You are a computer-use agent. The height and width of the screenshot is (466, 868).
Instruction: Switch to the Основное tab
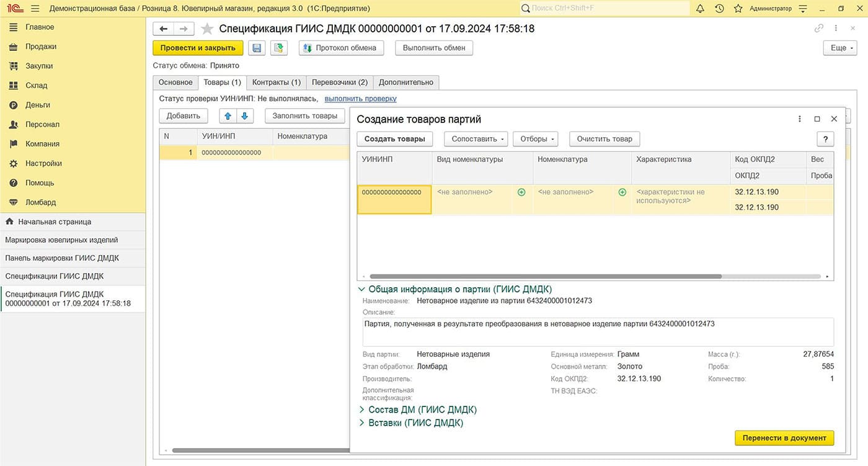(x=175, y=83)
